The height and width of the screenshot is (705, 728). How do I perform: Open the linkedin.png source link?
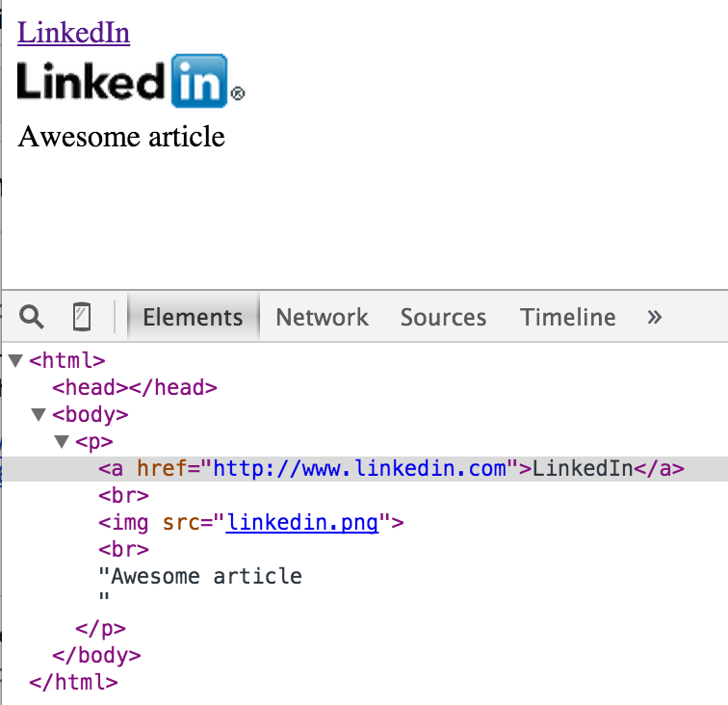click(x=301, y=522)
